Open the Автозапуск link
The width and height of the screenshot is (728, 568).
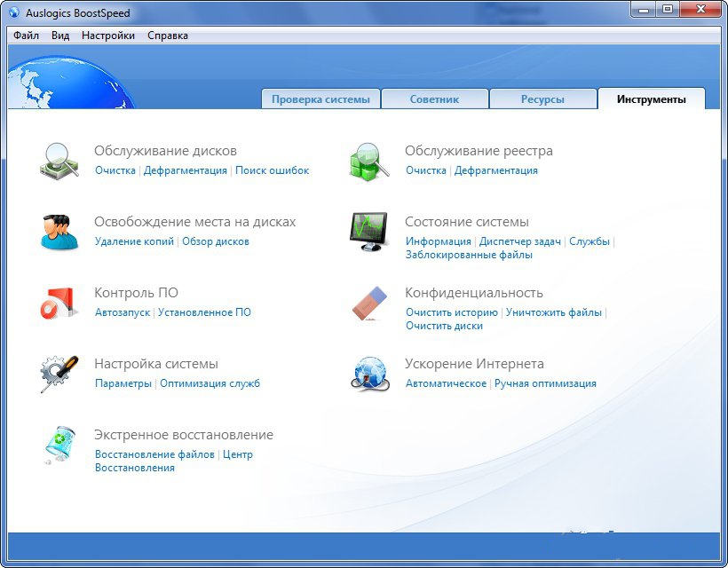point(123,312)
